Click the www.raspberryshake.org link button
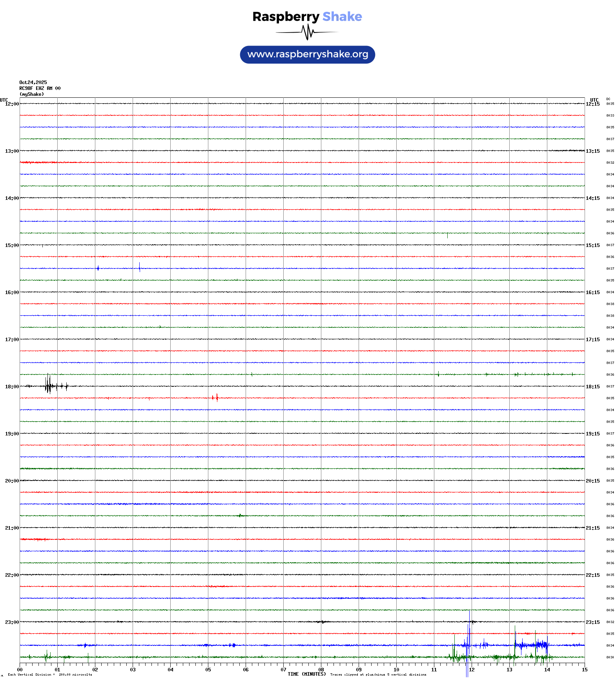616x680 pixels. (x=307, y=55)
